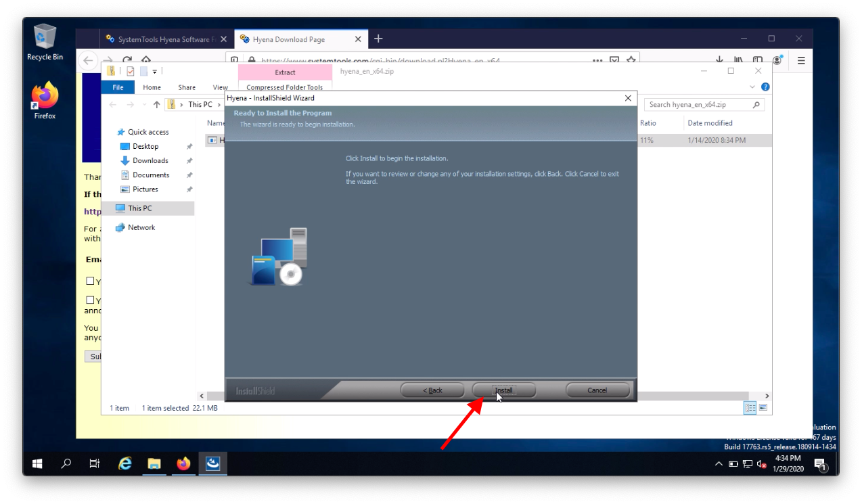Check the first checkbox on the email form
The width and height of the screenshot is (862, 504).
coord(90,281)
